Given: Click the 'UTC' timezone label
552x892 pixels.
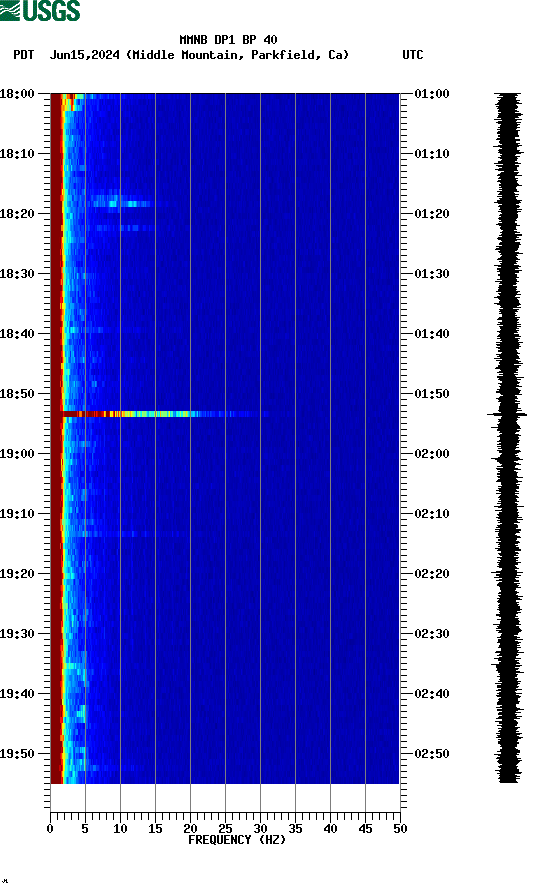Looking at the screenshot, I should [413, 55].
